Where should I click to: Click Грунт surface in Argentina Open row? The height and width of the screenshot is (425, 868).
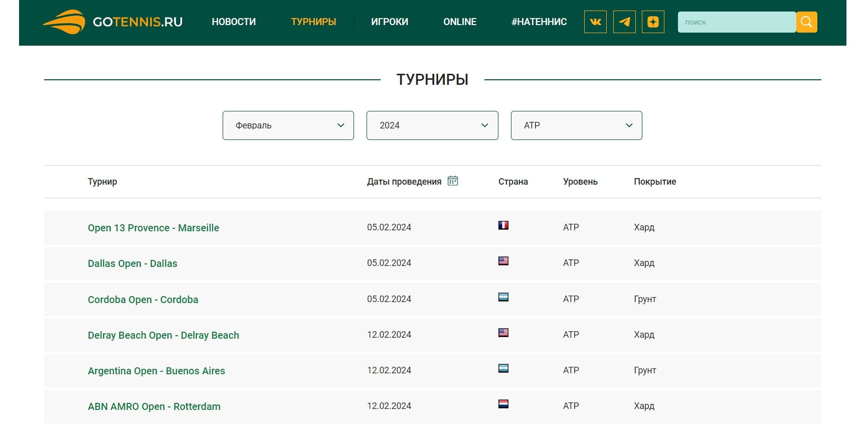645,370
